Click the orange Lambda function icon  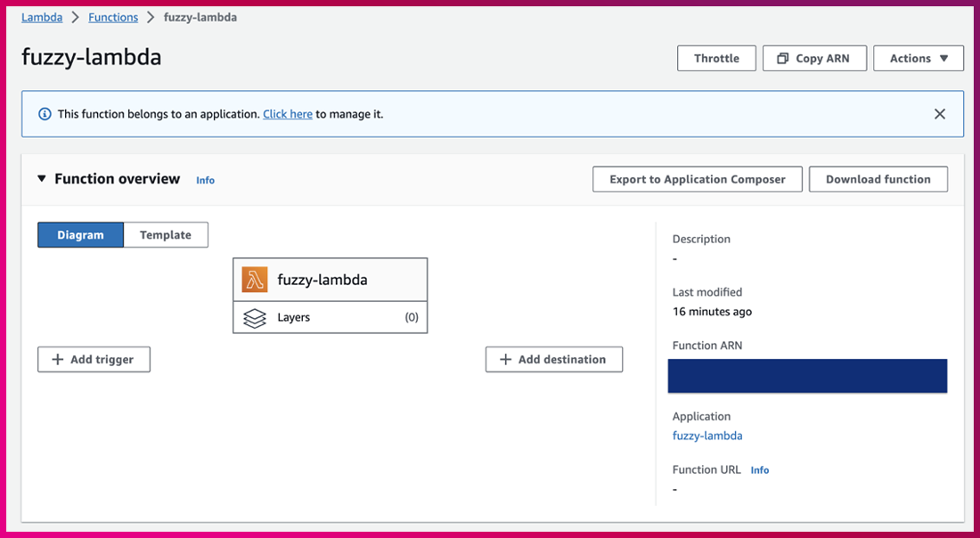click(255, 280)
